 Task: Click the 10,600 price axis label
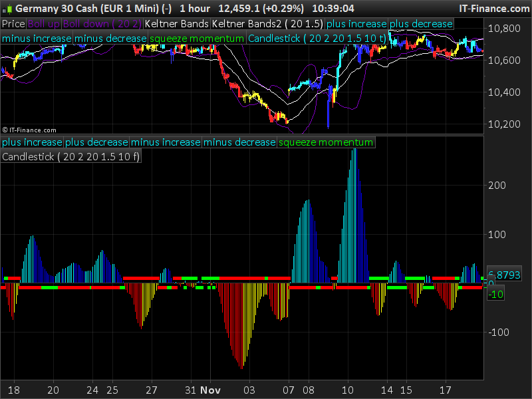(504, 60)
